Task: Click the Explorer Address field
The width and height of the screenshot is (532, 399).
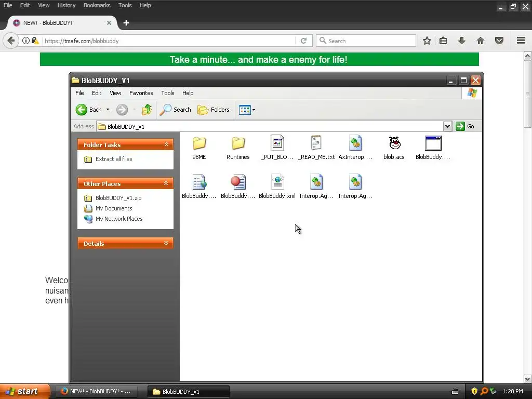Action: [270, 126]
